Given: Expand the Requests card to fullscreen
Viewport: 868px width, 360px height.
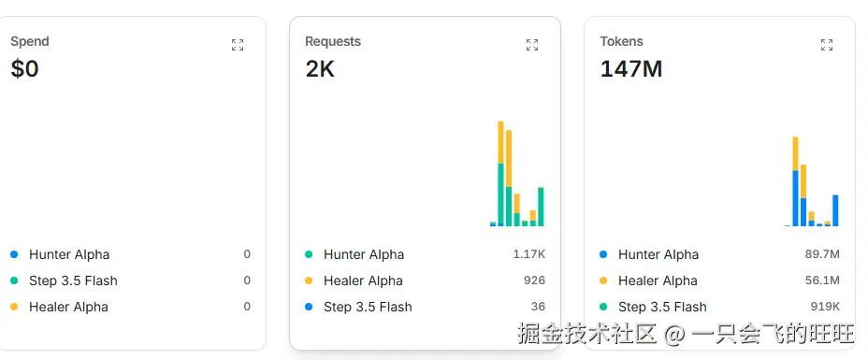Looking at the screenshot, I should click(532, 45).
